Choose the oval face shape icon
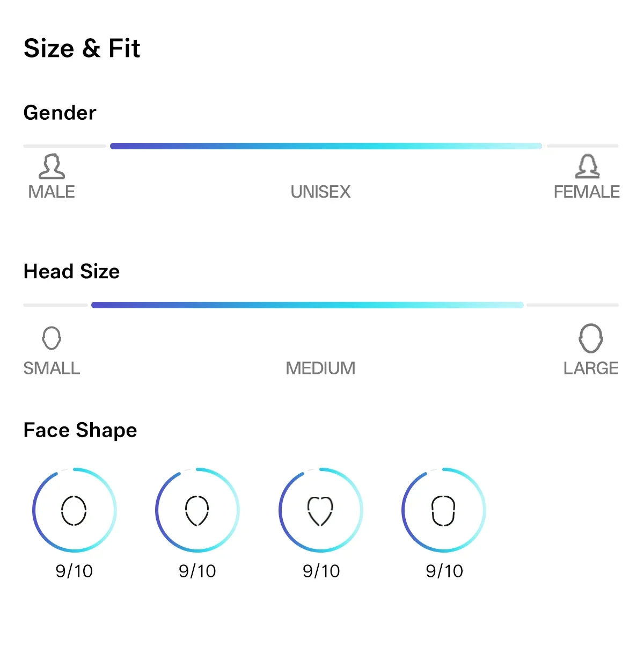The width and height of the screenshot is (644, 645). 74,510
